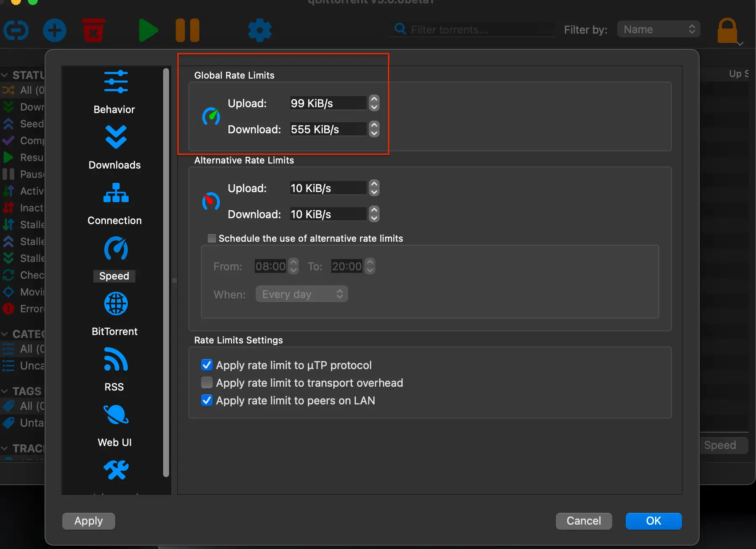Click the Advanced wrench-and-hammer tools icon

[116, 470]
